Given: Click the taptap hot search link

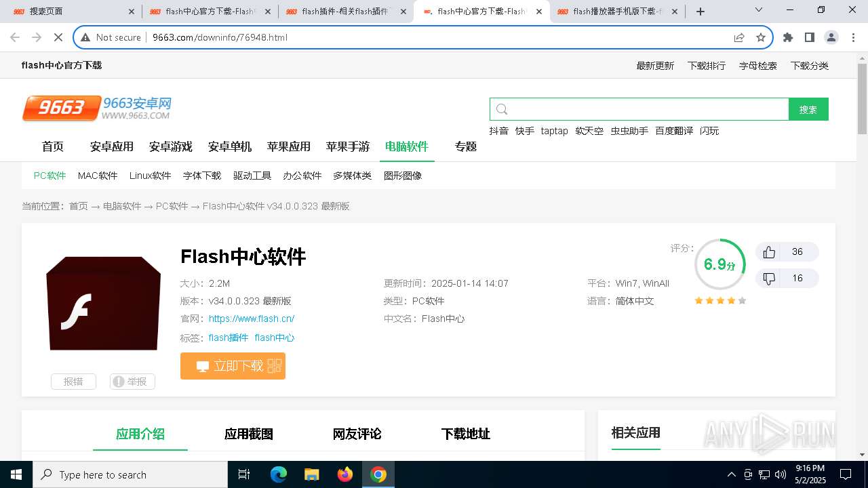Looking at the screenshot, I should [554, 131].
